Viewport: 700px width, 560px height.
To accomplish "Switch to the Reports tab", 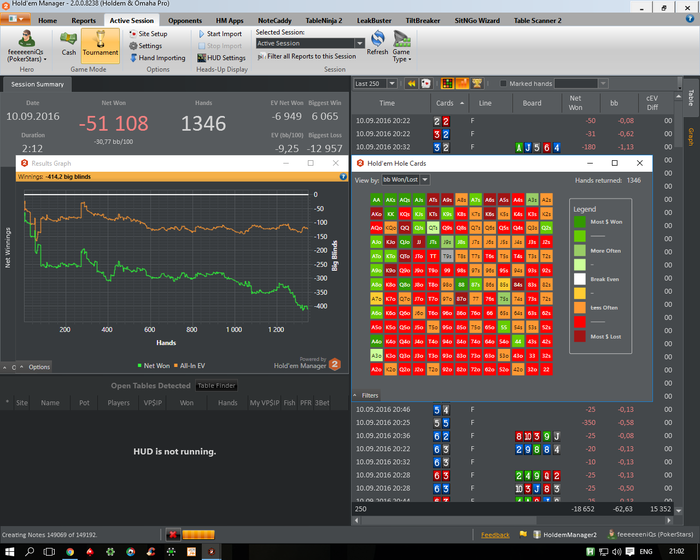I will (83, 21).
